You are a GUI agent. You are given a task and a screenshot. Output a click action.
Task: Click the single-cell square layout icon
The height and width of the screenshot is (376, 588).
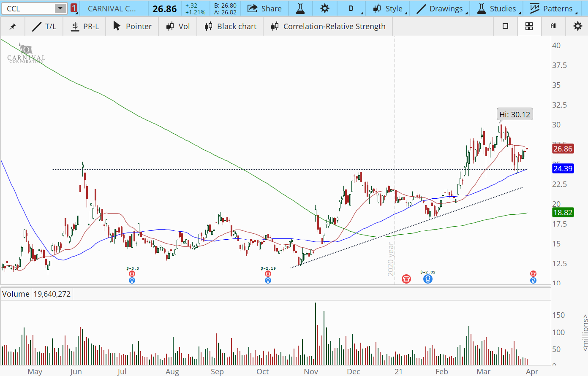(x=505, y=26)
